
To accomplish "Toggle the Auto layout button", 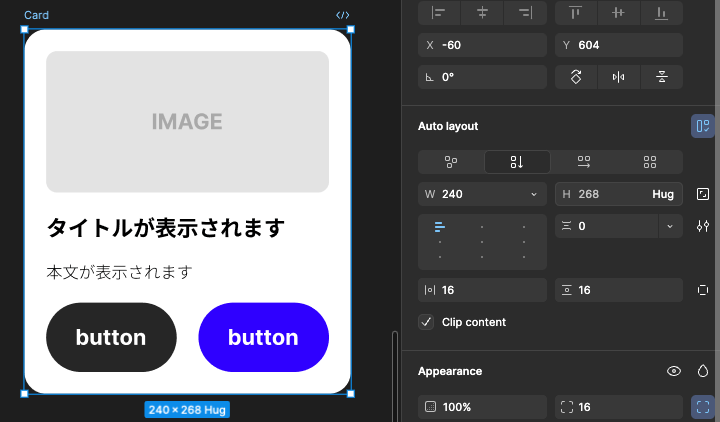I will 703,126.
